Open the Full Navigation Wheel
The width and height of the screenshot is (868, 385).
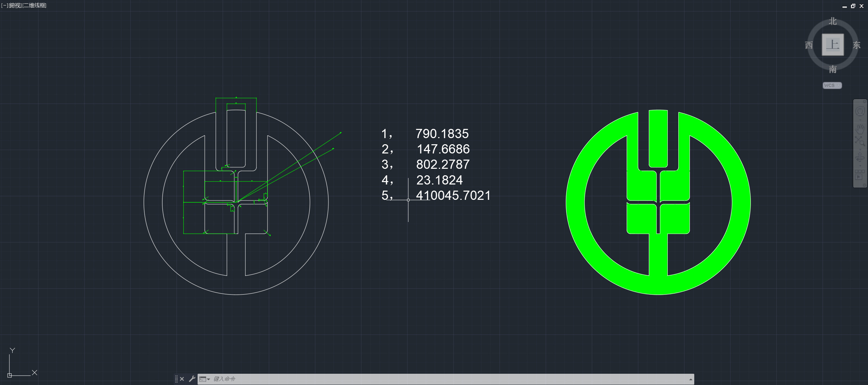(860, 111)
